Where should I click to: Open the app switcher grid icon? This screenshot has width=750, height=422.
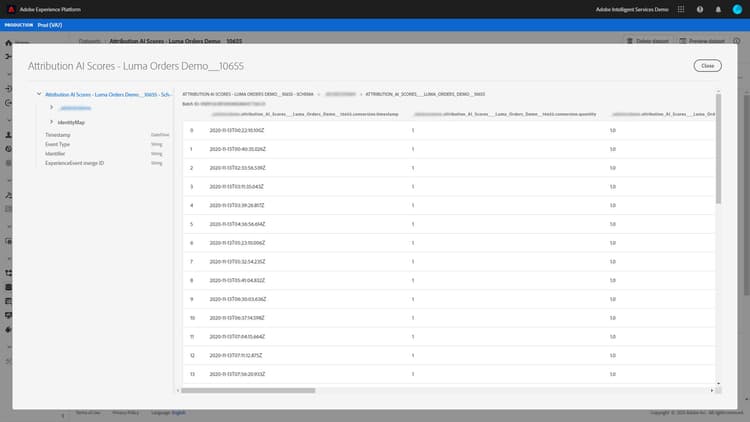[x=681, y=9]
